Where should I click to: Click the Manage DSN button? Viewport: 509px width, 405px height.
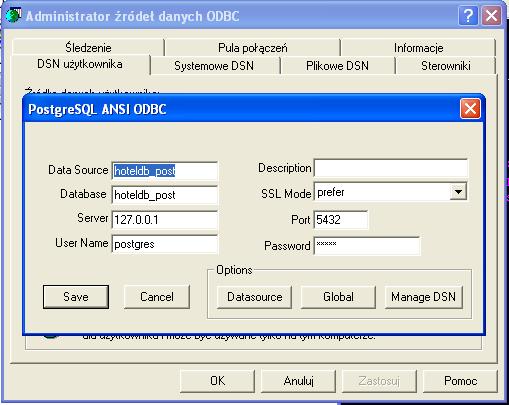click(423, 297)
